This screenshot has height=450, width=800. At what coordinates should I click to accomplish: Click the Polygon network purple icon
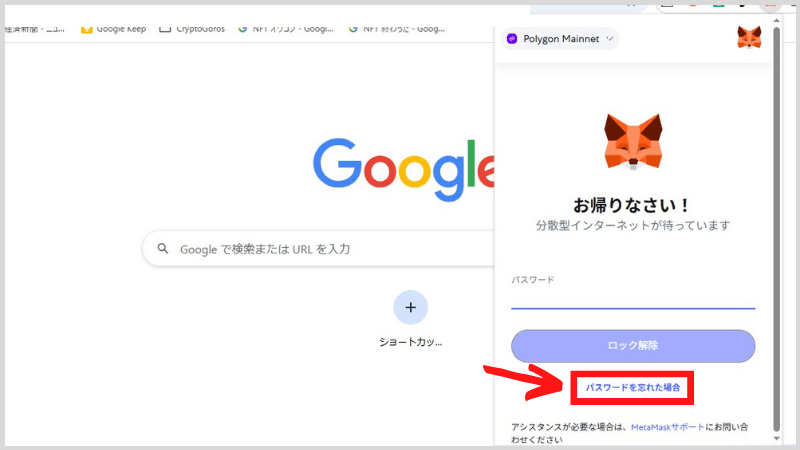512,39
